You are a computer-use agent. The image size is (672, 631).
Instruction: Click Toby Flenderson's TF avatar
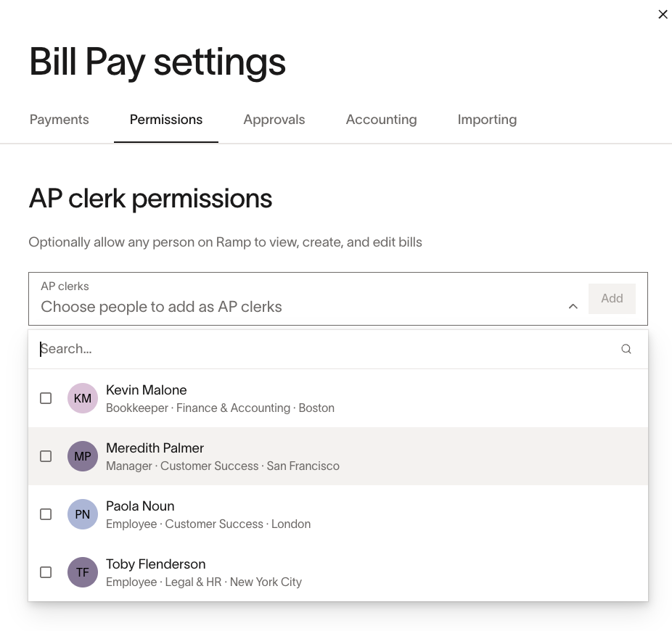tap(82, 572)
